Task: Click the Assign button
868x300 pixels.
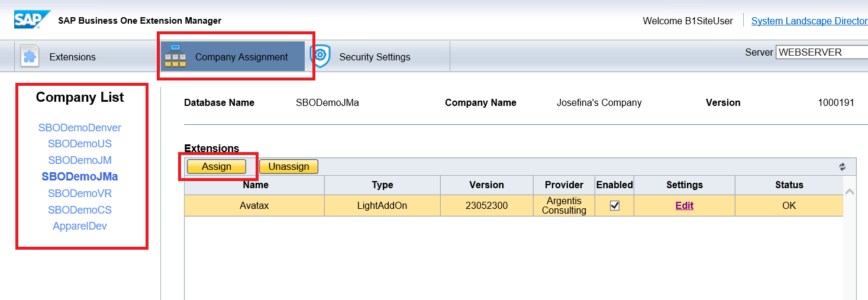Action: point(217,167)
